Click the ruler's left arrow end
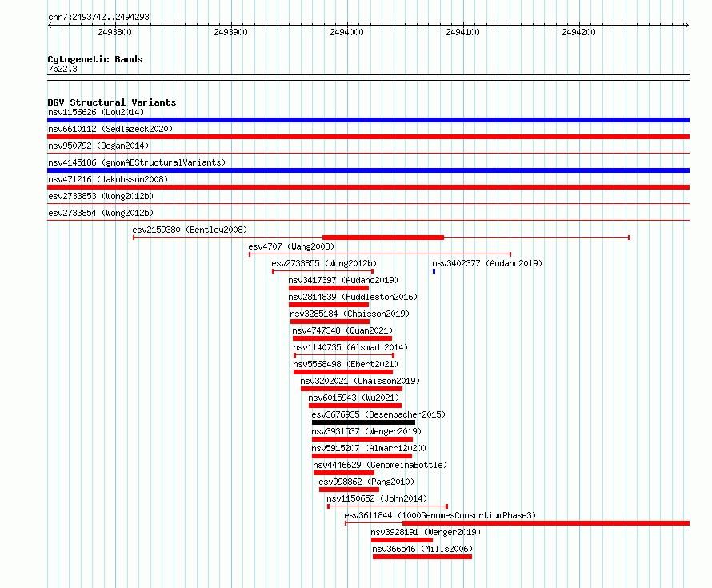Screen dimensions: 712x588 tap(50, 26)
